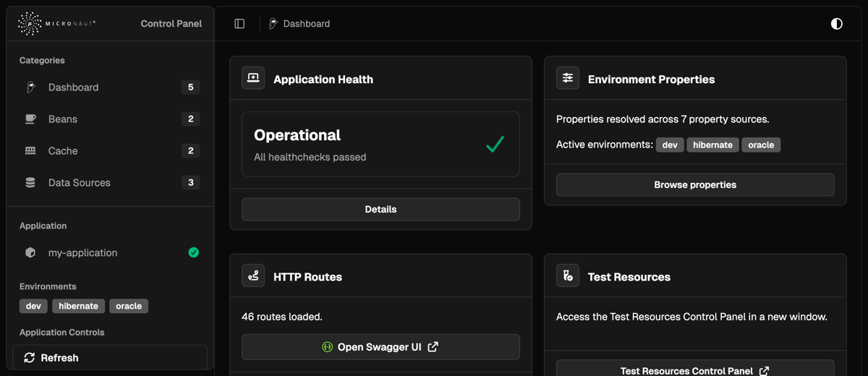868x376 pixels.
Task: Click the green Operational checkmark
Action: pos(495,145)
